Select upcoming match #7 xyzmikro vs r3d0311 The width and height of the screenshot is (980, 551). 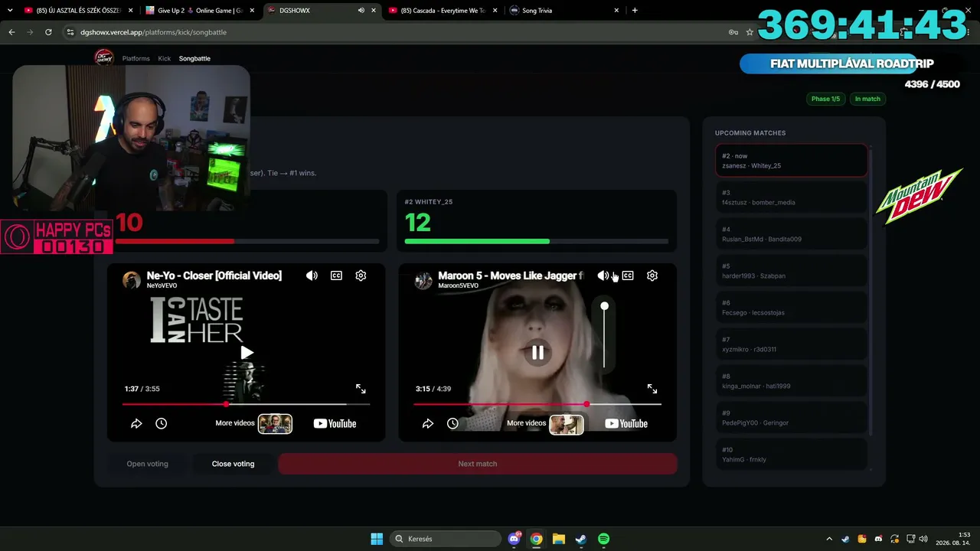pyautogui.click(x=792, y=344)
